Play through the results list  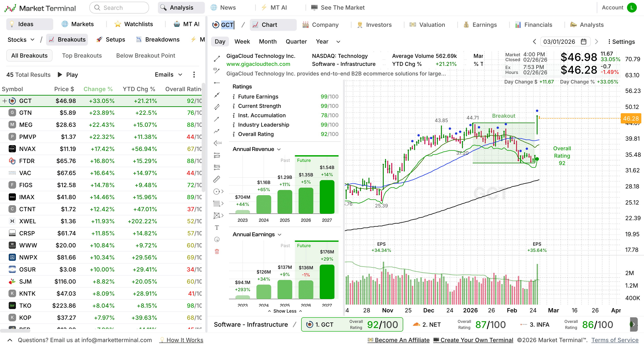[x=68, y=75]
